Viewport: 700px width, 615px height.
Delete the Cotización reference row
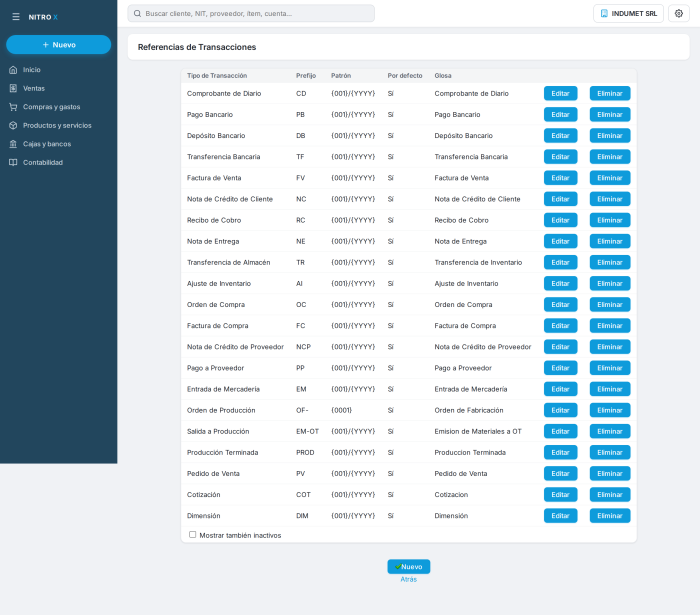pos(610,494)
